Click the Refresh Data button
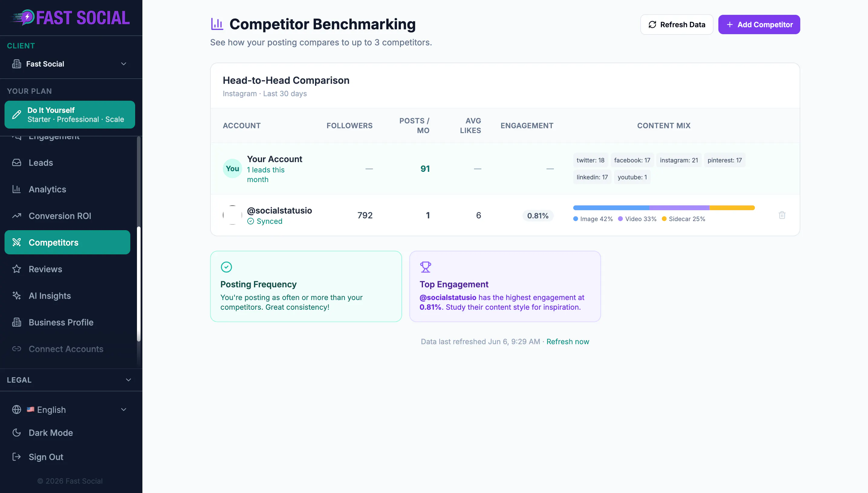Image resolution: width=868 pixels, height=493 pixels. [x=677, y=24]
